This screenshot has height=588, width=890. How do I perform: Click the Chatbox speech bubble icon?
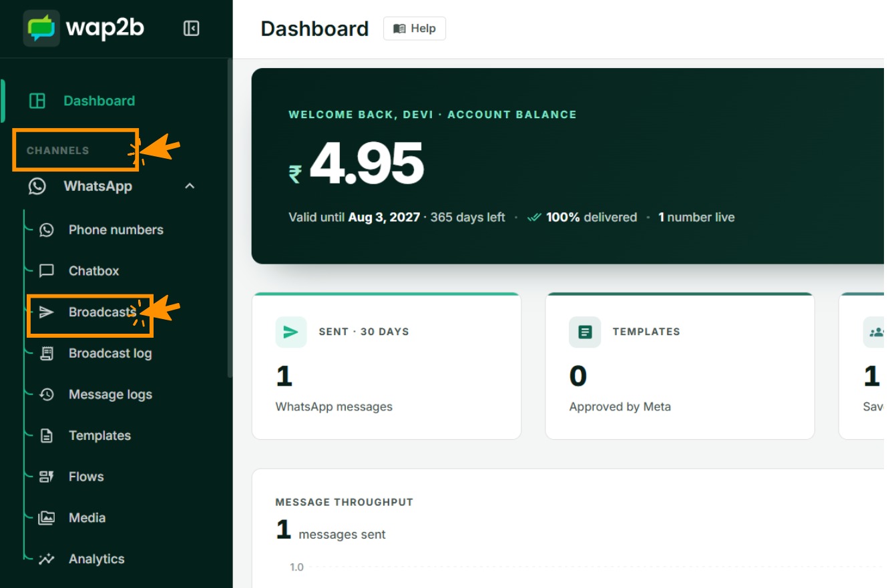tap(46, 271)
